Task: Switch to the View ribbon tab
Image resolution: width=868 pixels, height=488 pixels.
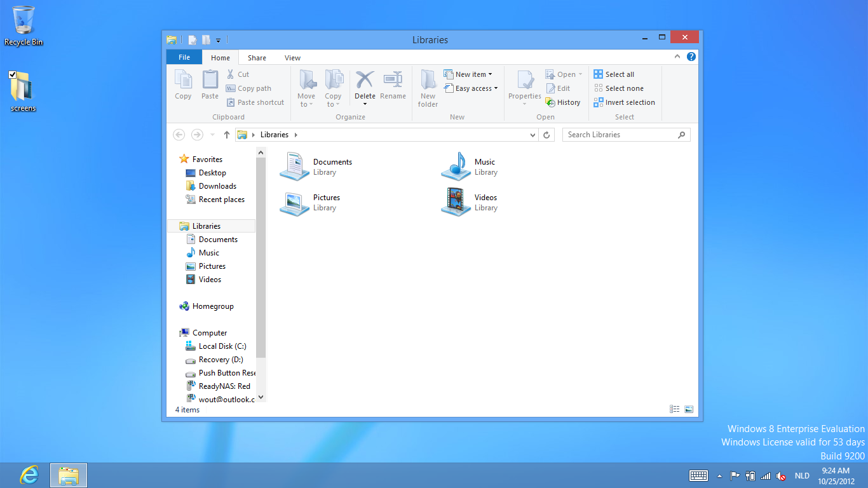Action: coord(292,58)
